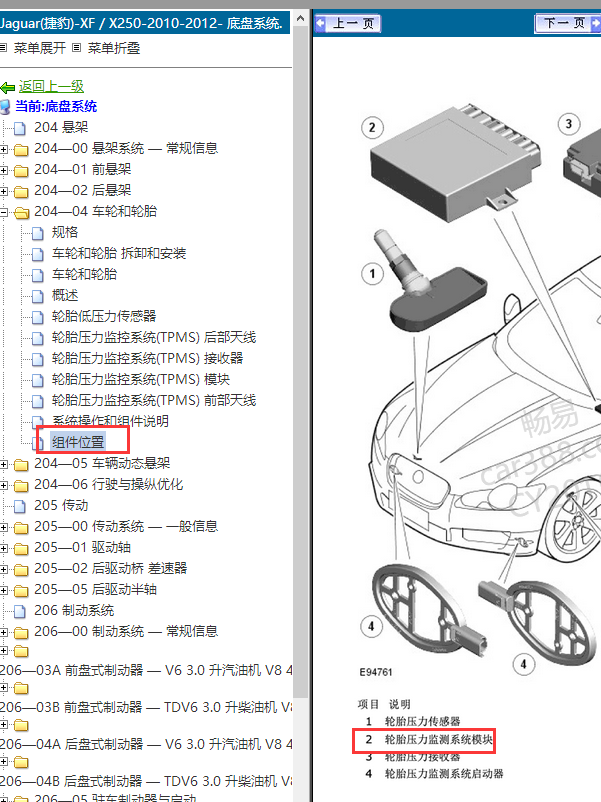Click the 概述 document icon
Screen dimensions: 601x802
point(38,296)
